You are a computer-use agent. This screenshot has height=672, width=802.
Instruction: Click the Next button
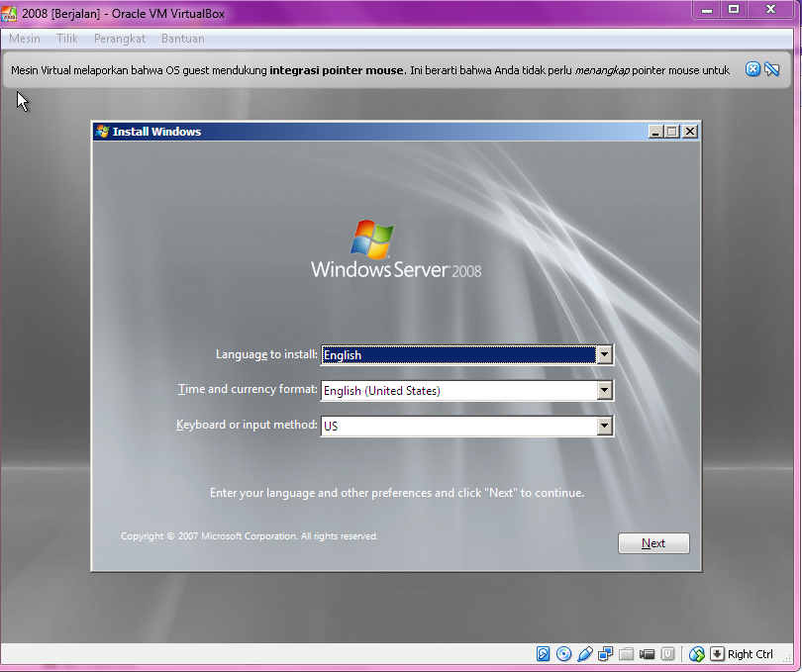coord(653,543)
